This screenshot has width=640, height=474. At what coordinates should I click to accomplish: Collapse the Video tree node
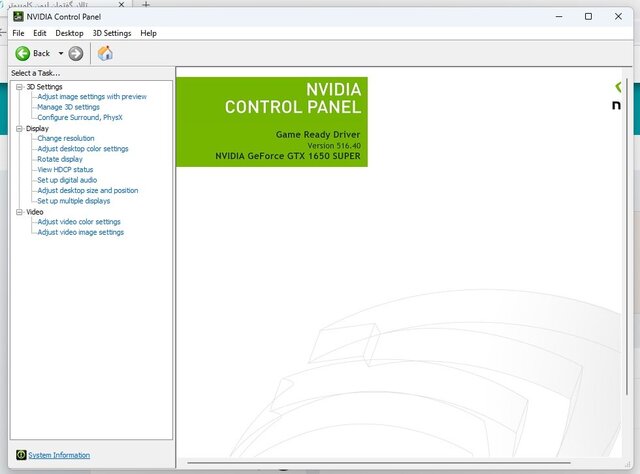19,212
